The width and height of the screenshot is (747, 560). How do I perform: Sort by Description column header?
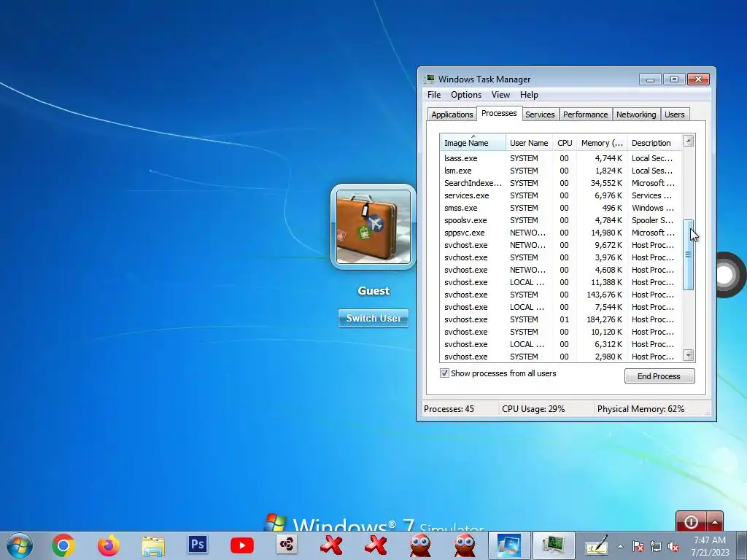pos(654,143)
